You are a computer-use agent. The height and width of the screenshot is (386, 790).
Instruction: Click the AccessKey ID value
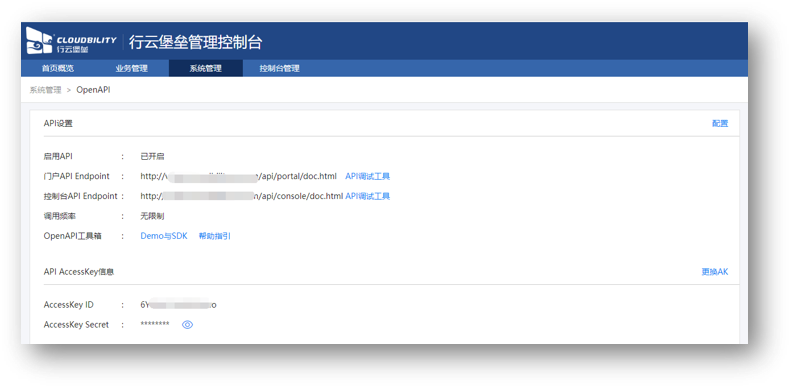(x=178, y=305)
